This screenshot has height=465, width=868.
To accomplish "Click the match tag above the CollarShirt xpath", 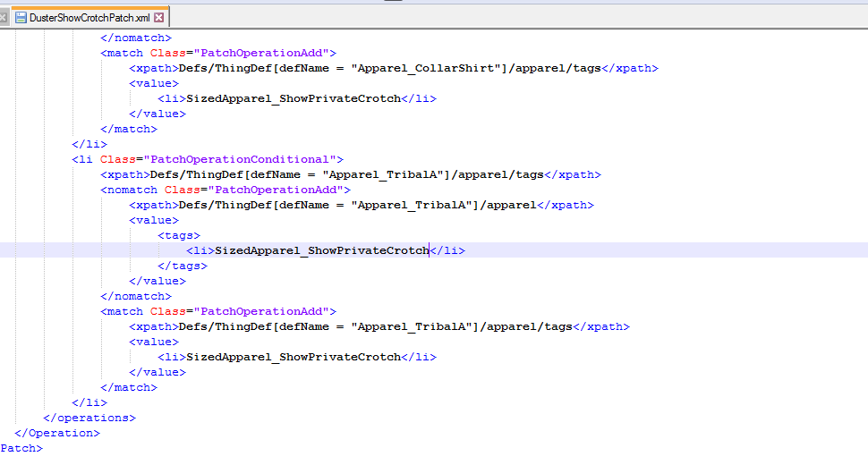I will pyautogui.click(x=218, y=53).
